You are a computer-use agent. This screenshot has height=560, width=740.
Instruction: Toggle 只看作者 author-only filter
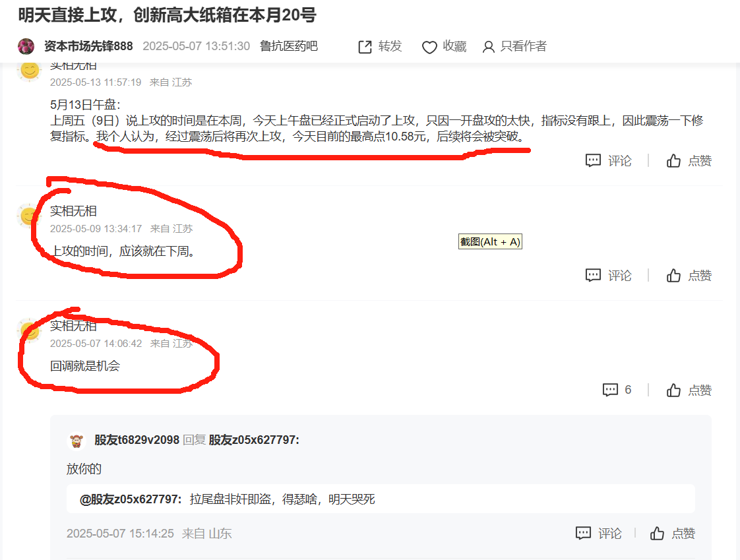514,46
